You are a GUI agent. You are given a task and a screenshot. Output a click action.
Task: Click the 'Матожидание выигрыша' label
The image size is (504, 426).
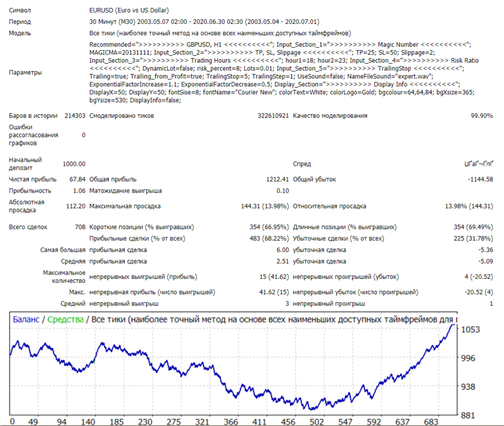coord(125,191)
